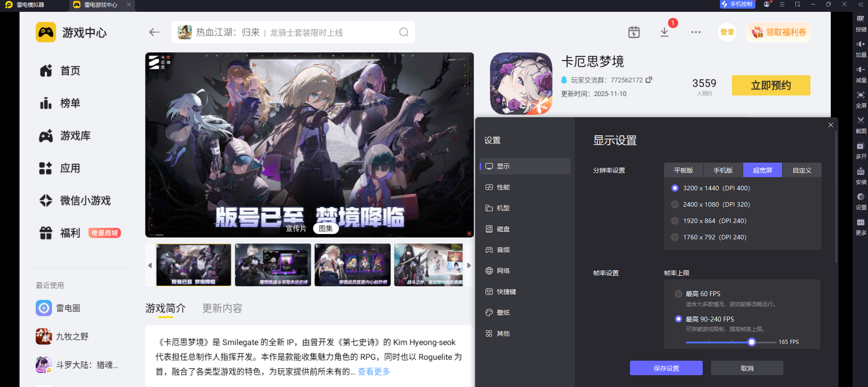Open 快捷键 shortcut settings
The width and height of the screenshot is (868, 387).
pos(525,292)
